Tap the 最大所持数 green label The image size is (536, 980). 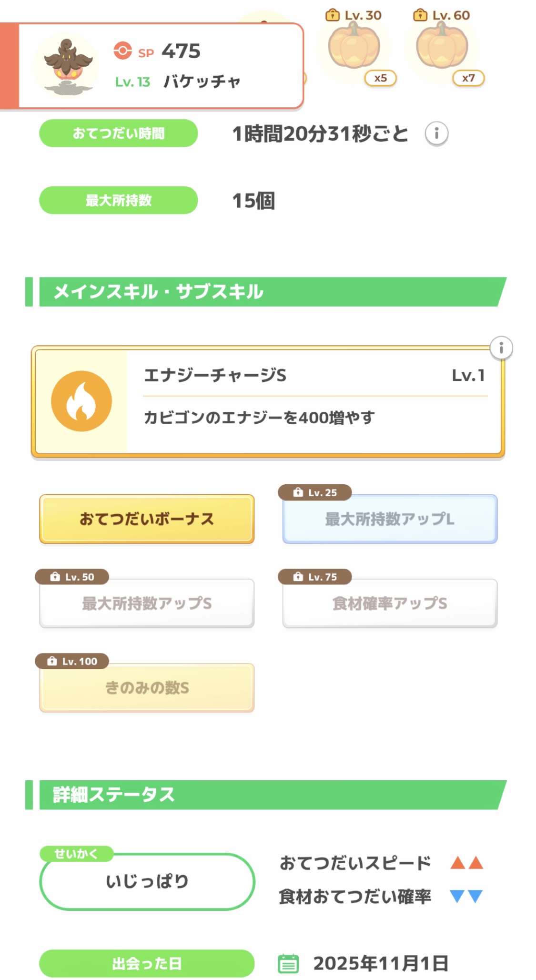click(x=118, y=200)
